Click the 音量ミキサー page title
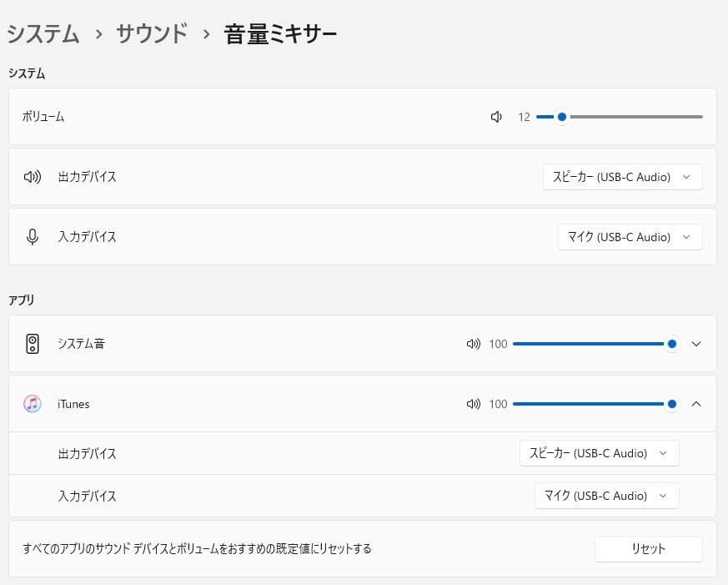728x585 pixels. tap(280, 34)
